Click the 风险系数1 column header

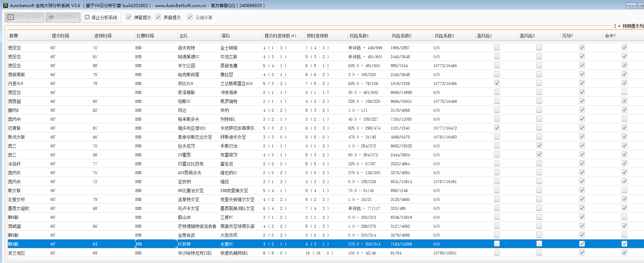tap(359, 36)
